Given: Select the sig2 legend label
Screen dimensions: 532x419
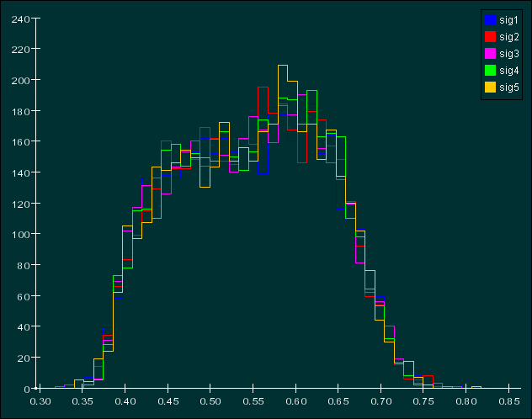Looking at the screenshot, I should (x=509, y=37).
